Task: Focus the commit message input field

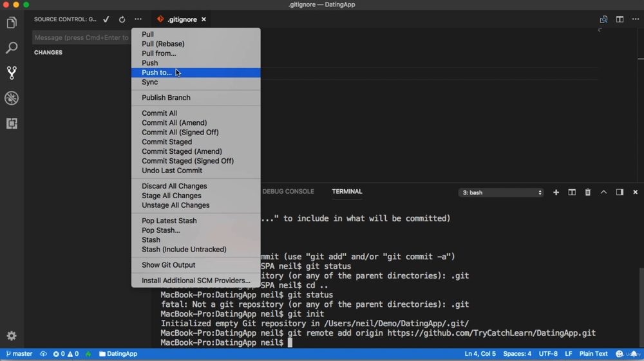Action: (82, 37)
